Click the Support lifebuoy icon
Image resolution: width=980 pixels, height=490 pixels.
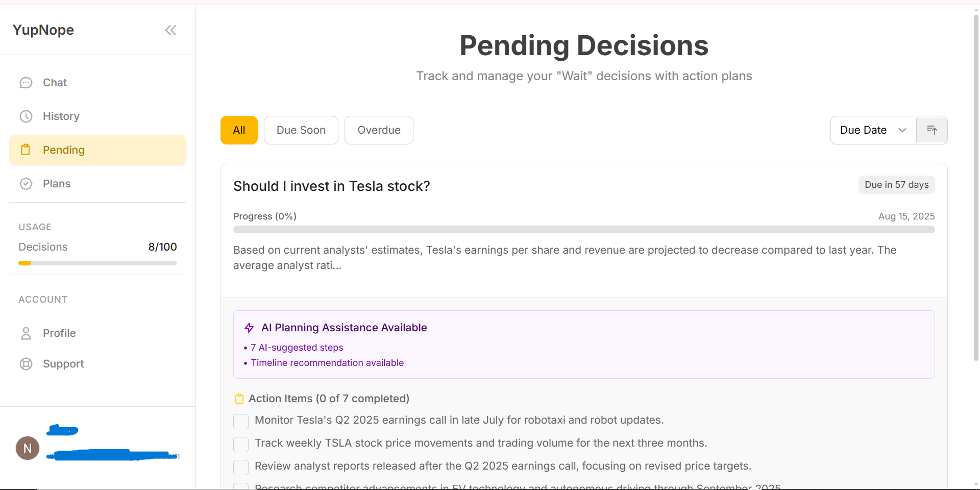coord(26,364)
